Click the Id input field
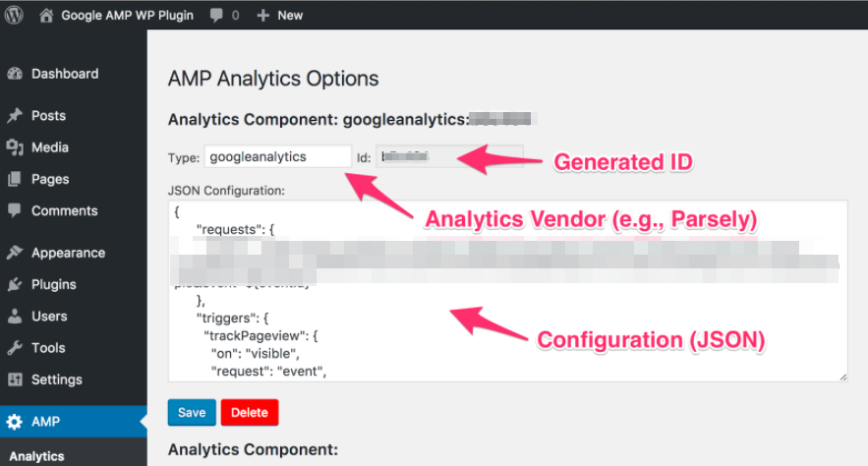Image resolution: width=868 pixels, height=466 pixels. tap(449, 156)
